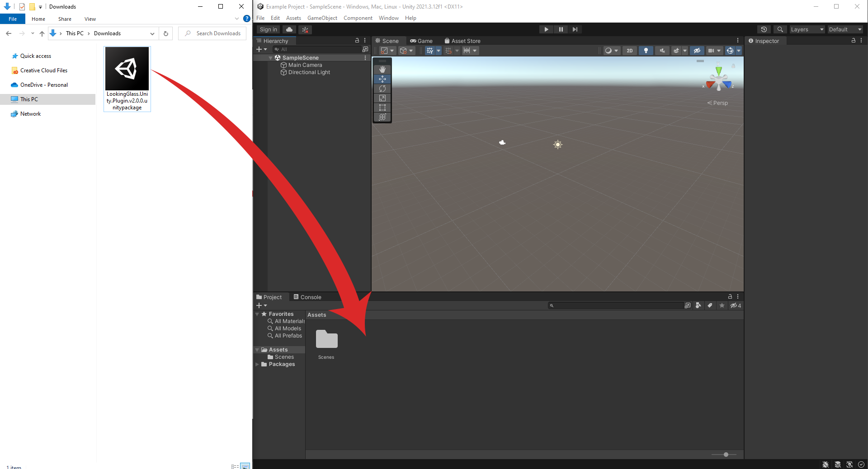
Task: Select the Rect tool in Scene overlay
Action: 382,108
